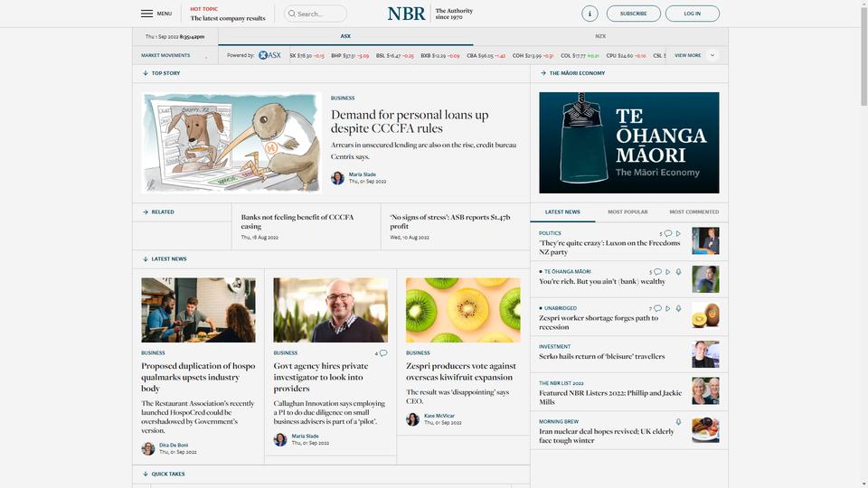Click the NBR logo
This screenshot has height=488, width=868.
click(406, 14)
